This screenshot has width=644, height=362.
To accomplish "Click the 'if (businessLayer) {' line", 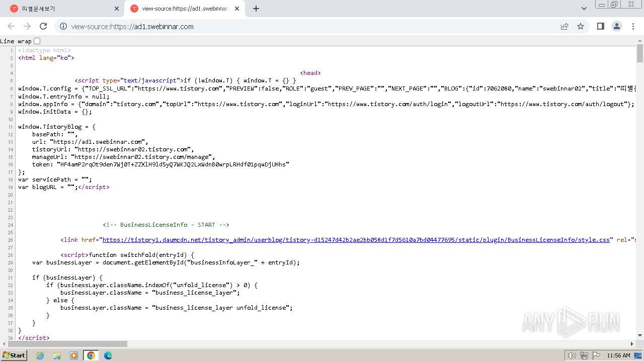I will (x=67, y=278).
